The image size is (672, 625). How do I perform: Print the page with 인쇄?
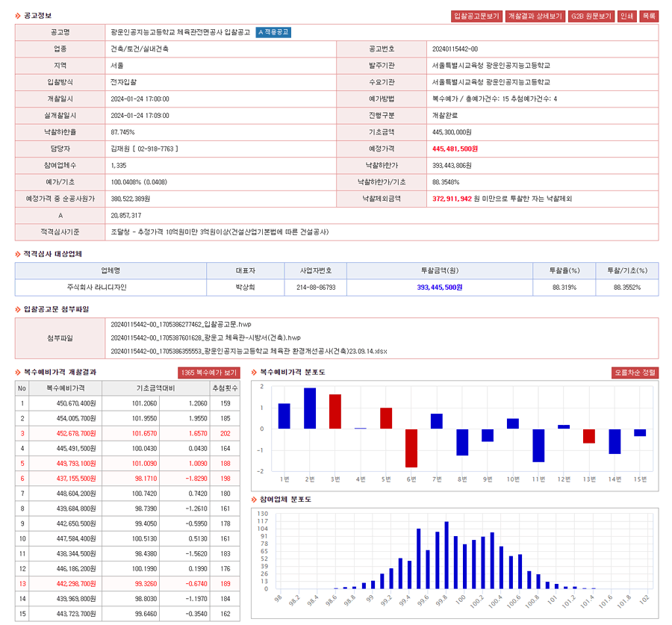[626, 16]
